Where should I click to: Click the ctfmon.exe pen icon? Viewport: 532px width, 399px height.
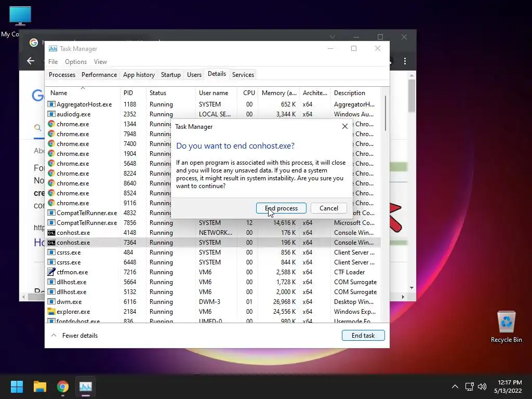coord(51,272)
